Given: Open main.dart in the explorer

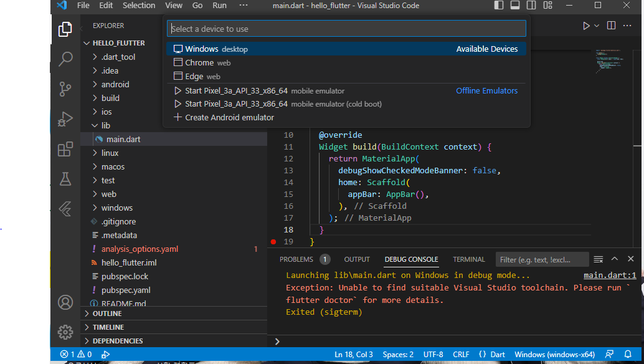Looking at the screenshot, I should coord(174,139).
